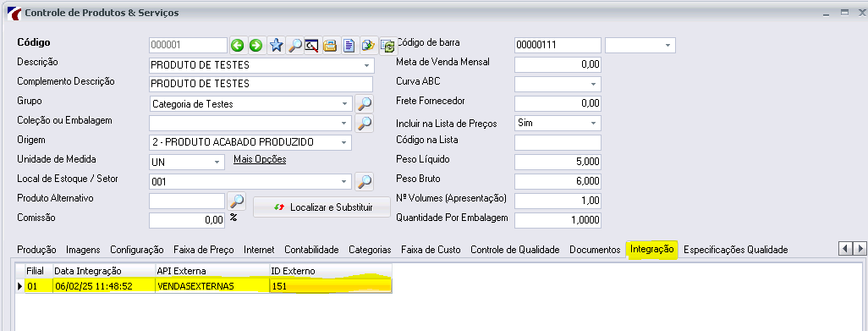Switch to the Produção tab

coord(36,250)
